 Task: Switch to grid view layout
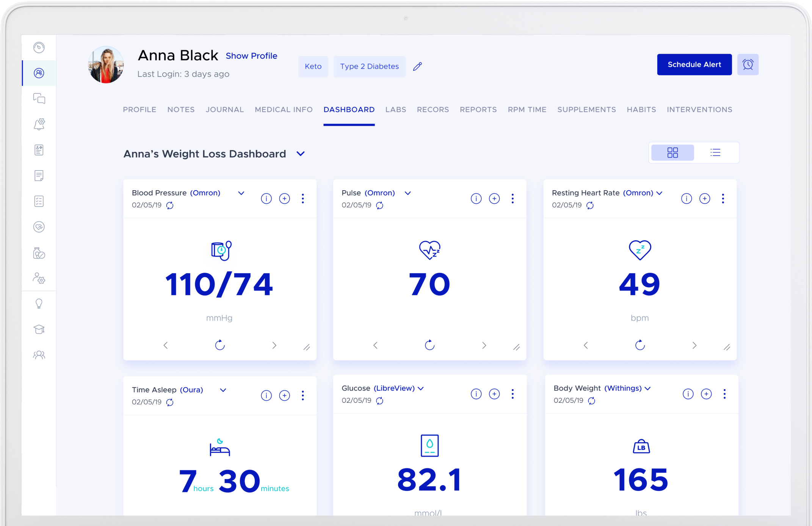[x=672, y=153]
